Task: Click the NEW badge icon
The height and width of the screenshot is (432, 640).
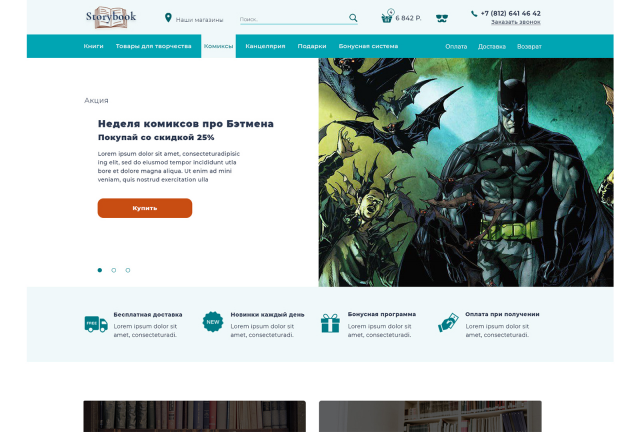Action: click(x=213, y=322)
